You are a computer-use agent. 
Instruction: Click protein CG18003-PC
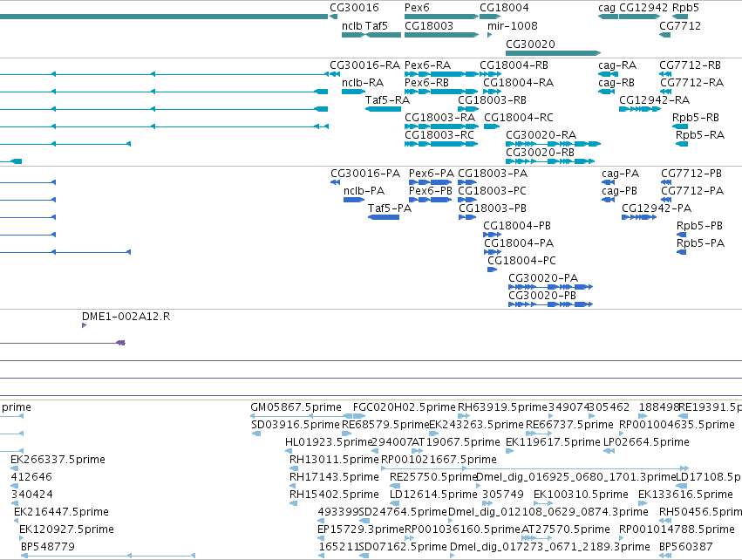point(467,200)
